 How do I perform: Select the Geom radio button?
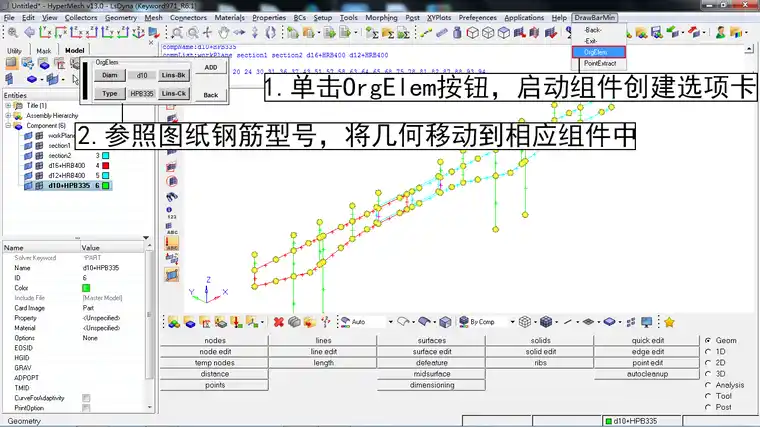pos(708,340)
